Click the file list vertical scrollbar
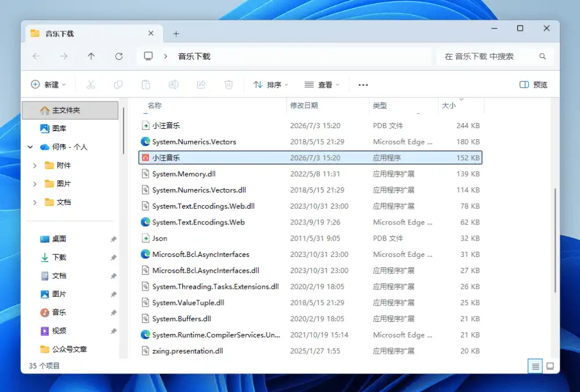 tap(555, 241)
